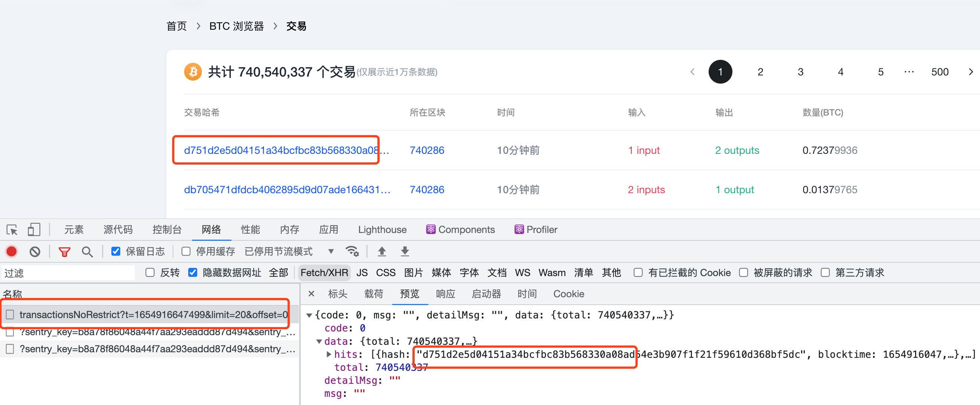Go to pagination page 500
Image resolution: width=980 pixels, height=405 pixels.
pyautogui.click(x=940, y=72)
